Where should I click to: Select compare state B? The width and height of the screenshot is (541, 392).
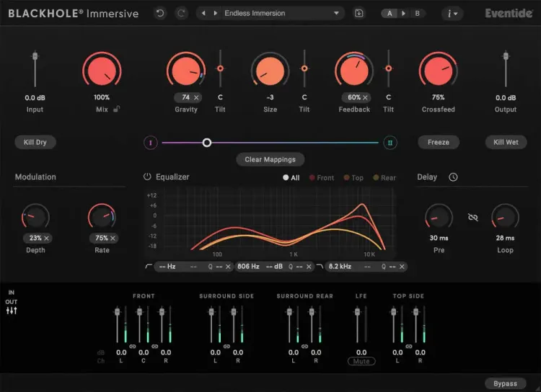point(417,14)
